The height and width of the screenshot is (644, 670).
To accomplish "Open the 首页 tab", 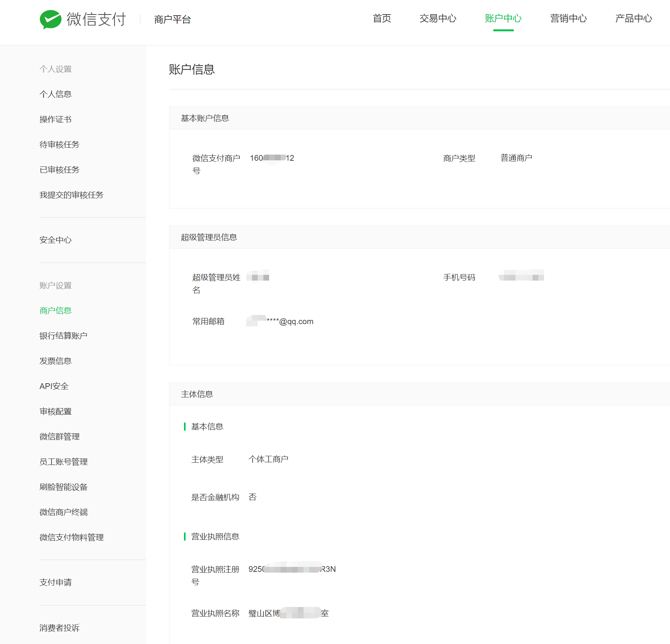I will pyautogui.click(x=382, y=18).
